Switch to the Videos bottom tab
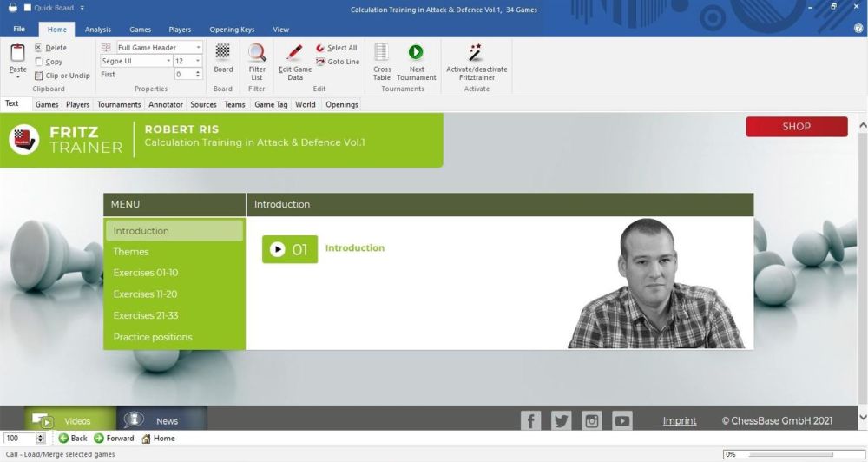Screen dimensions: 868x462 tap(70, 420)
